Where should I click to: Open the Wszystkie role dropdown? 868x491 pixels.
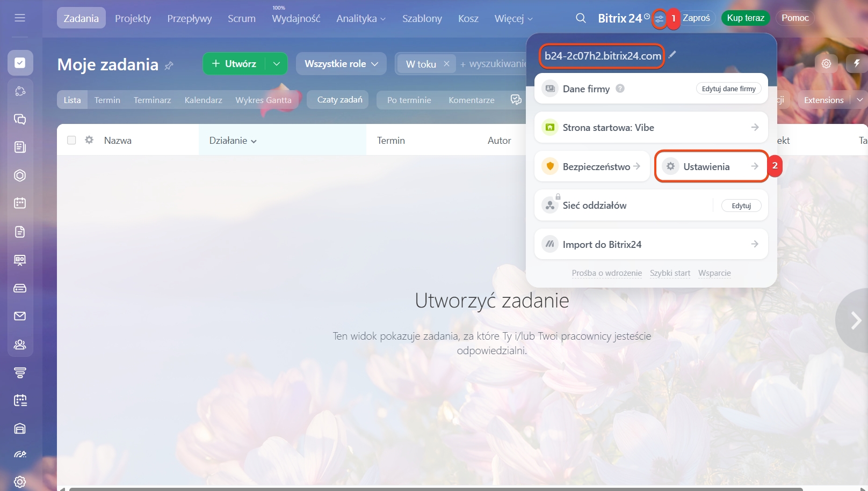click(x=341, y=63)
